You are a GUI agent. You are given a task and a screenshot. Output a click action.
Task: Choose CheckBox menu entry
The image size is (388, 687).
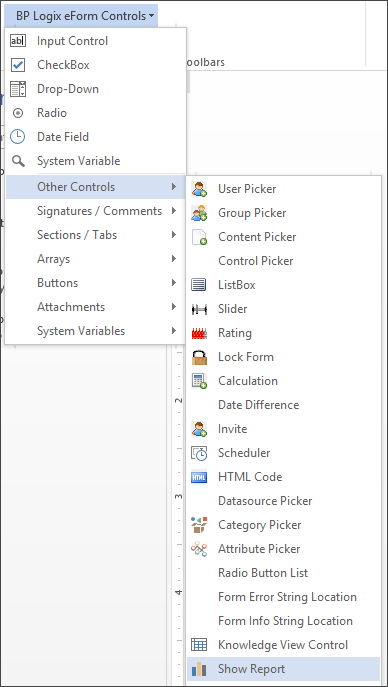[95, 65]
